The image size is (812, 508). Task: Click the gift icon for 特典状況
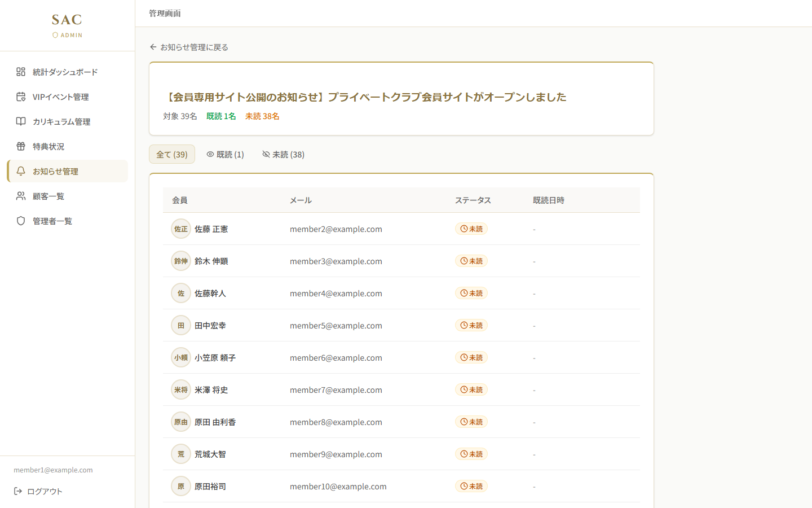pos(21,146)
